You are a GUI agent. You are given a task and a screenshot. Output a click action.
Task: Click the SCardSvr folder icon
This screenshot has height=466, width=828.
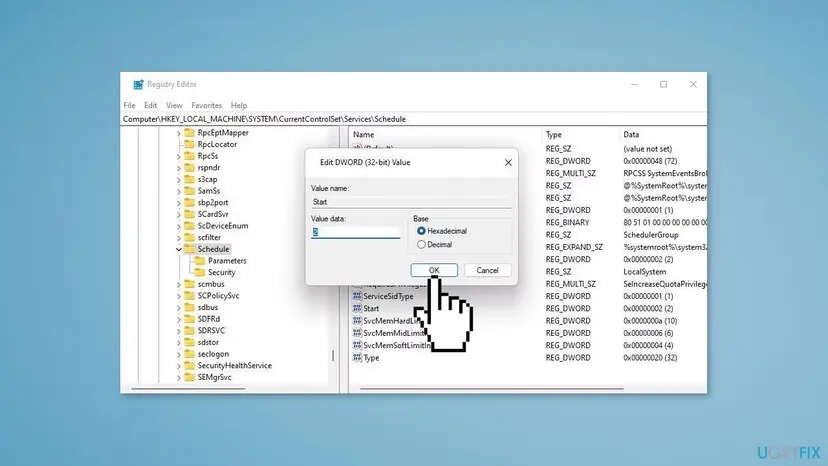189,214
